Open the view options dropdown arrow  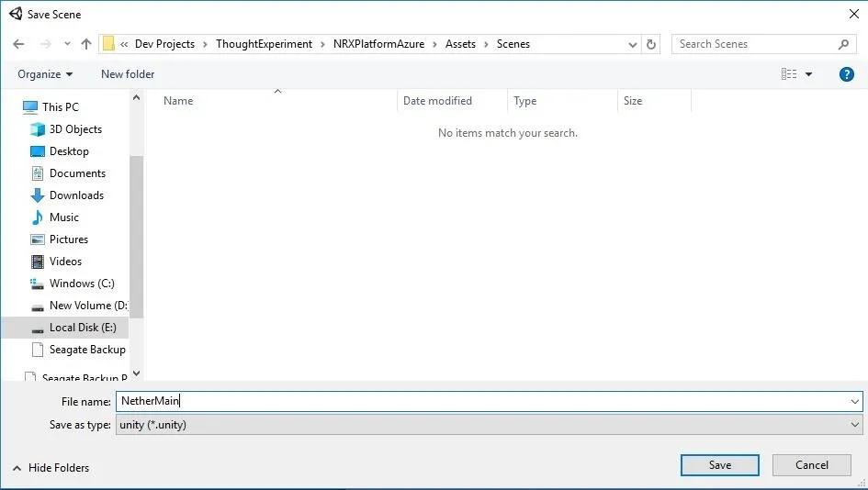coord(809,74)
